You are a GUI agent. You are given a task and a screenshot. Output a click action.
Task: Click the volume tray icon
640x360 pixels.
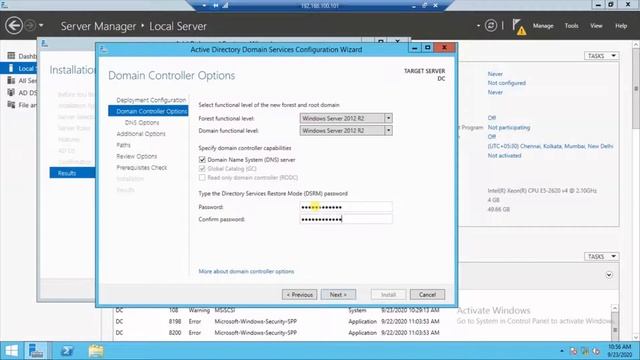coord(596,351)
